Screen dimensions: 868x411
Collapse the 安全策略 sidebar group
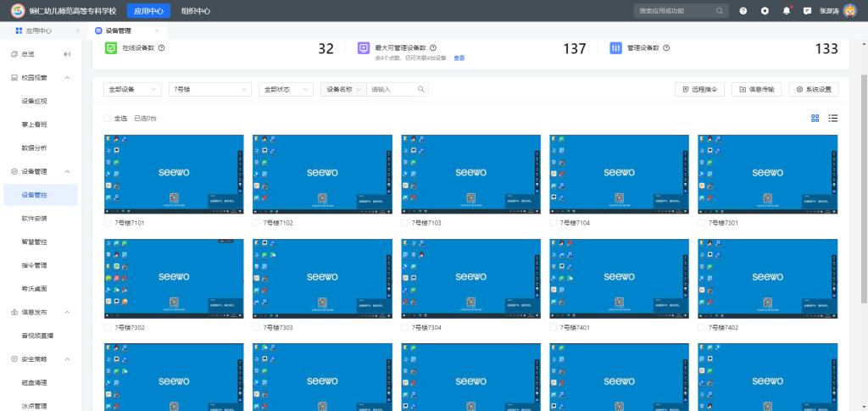point(68,359)
